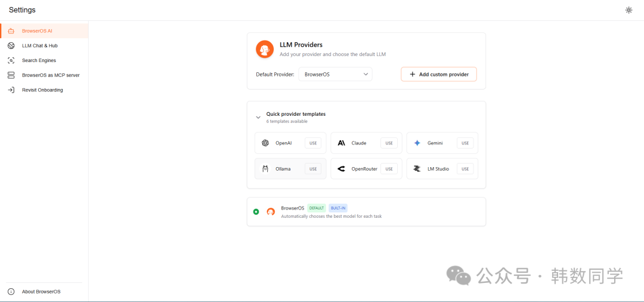The width and height of the screenshot is (644, 302).
Task: Open LLM Chat & Hub settings
Action: point(44,45)
